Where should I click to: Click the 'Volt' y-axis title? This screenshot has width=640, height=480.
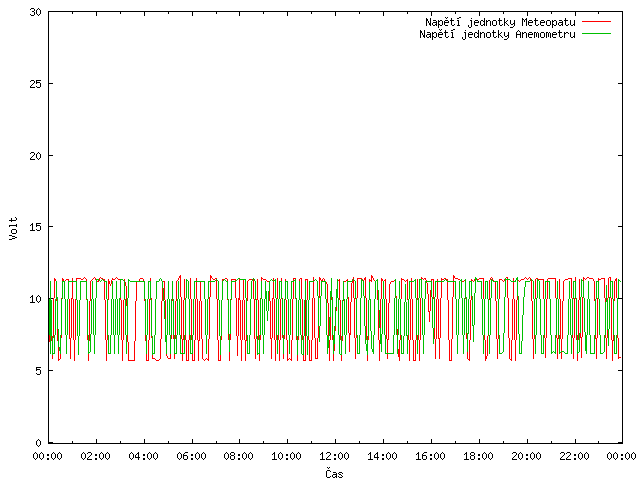13,228
